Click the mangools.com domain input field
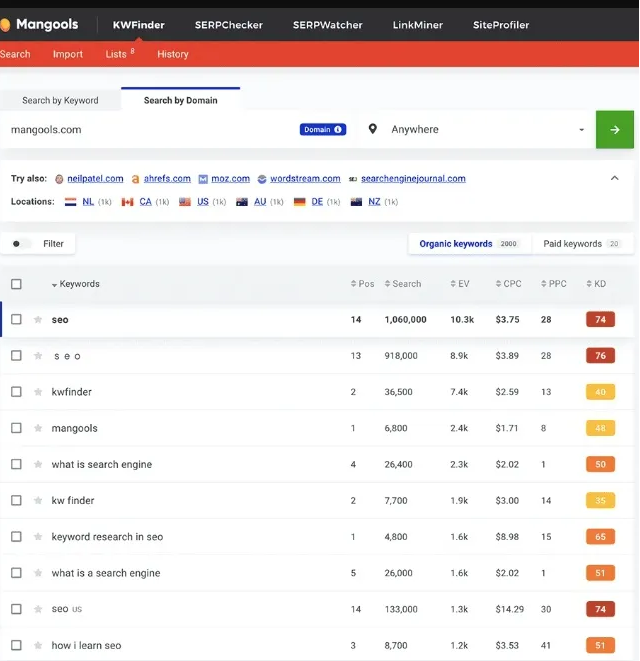 pyautogui.click(x=152, y=129)
